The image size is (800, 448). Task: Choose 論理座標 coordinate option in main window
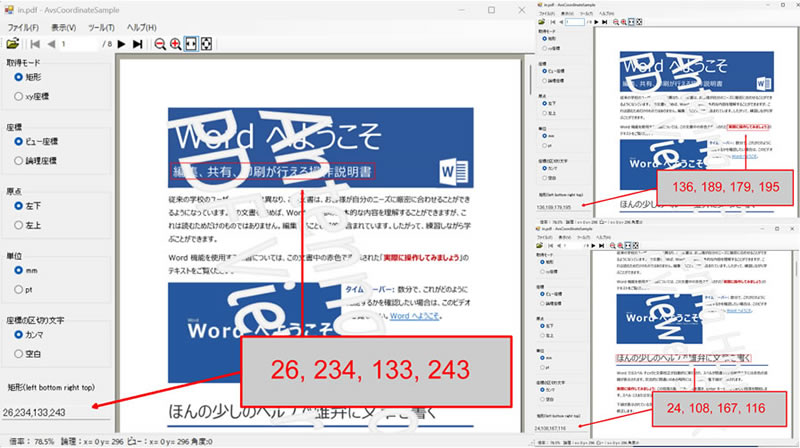tap(35, 161)
